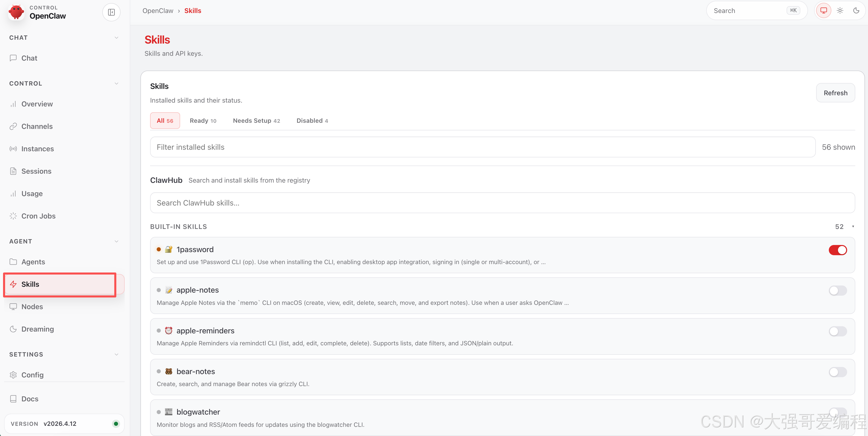
Task: Switch to the Needs Setup tab
Action: coord(256,120)
